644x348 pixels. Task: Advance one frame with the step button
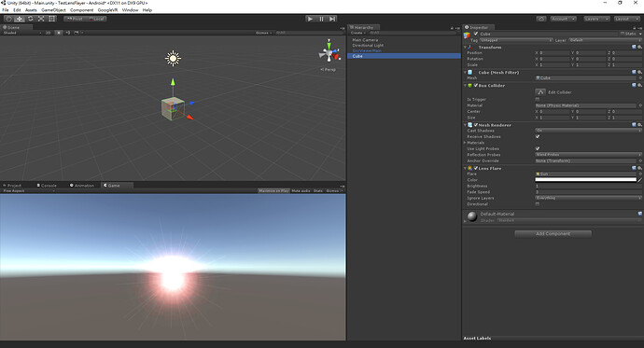332,19
